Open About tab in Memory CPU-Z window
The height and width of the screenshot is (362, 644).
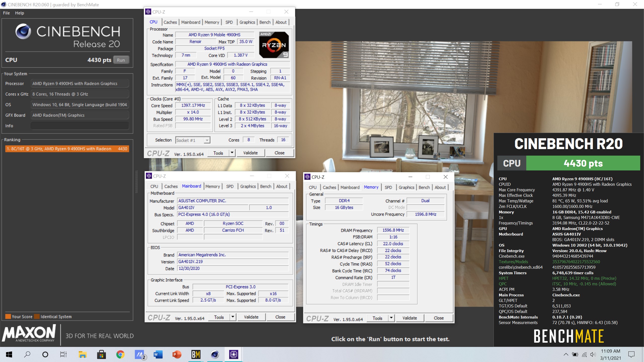click(x=440, y=187)
